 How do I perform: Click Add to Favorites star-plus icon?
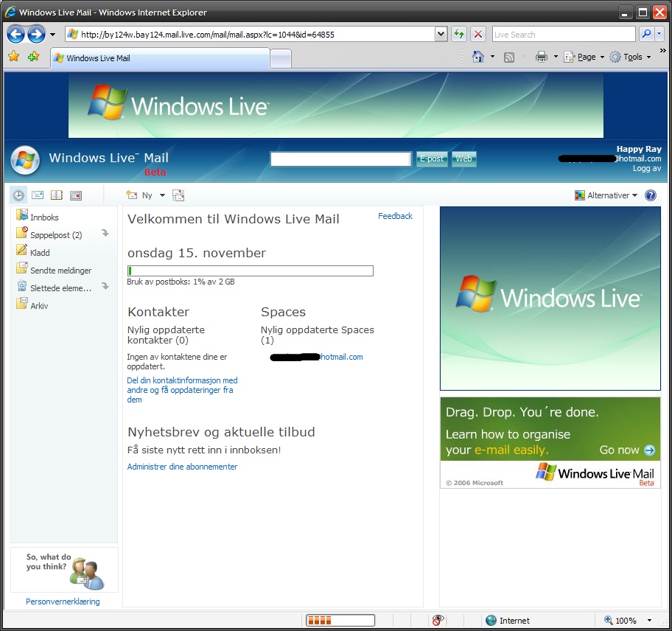coord(33,57)
